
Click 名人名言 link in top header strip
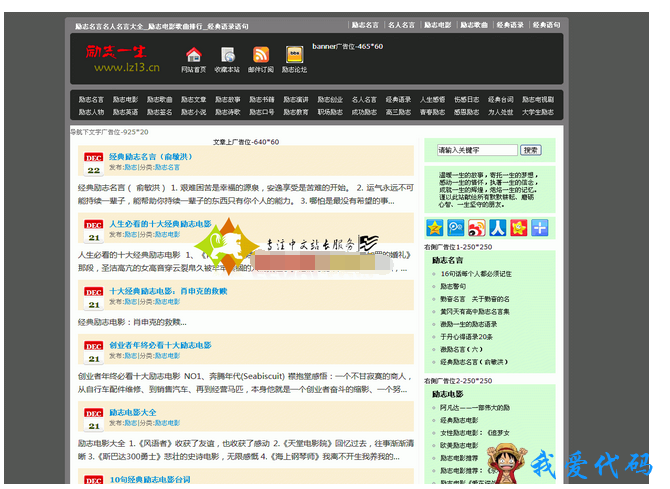[402, 25]
